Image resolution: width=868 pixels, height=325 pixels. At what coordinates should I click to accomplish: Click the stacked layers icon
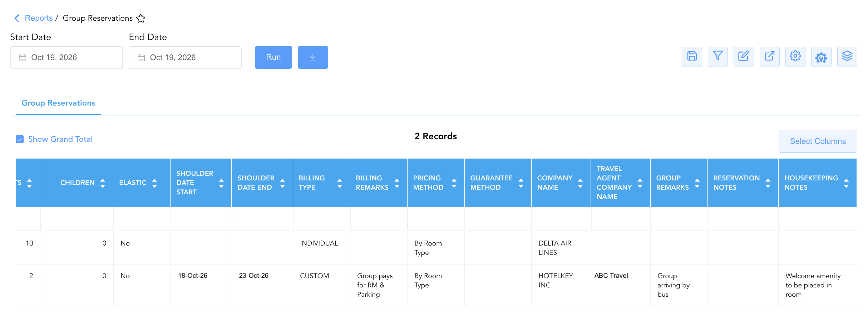[x=847, y=57]
